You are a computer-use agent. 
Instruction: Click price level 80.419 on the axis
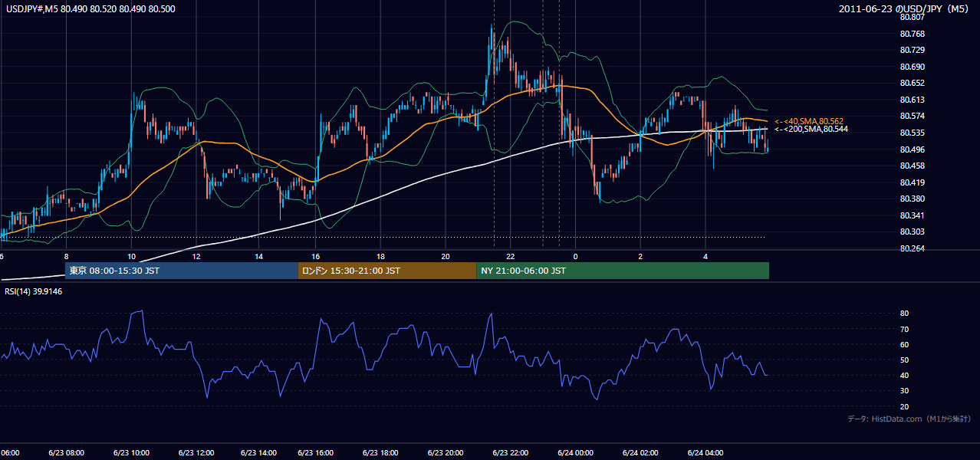coord(912,182)
